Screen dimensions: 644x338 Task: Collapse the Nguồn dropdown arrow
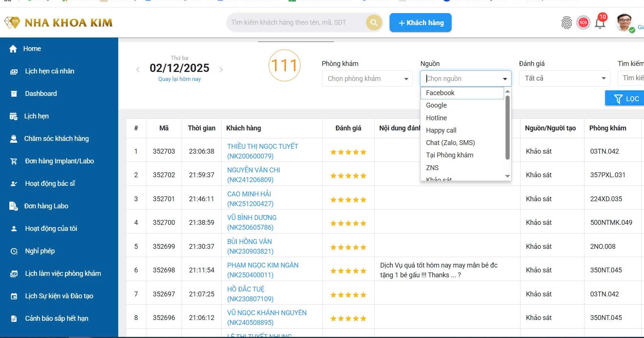(505, 79)
